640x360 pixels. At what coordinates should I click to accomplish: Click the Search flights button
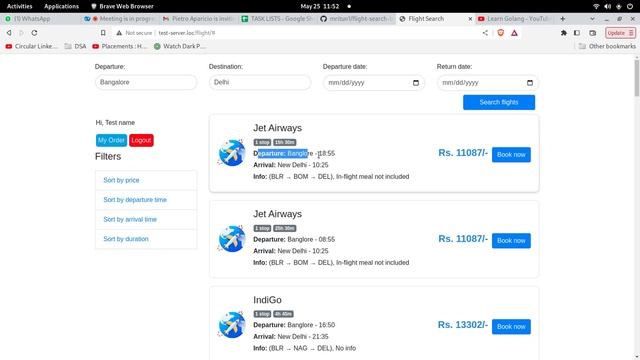pos(499,102)
